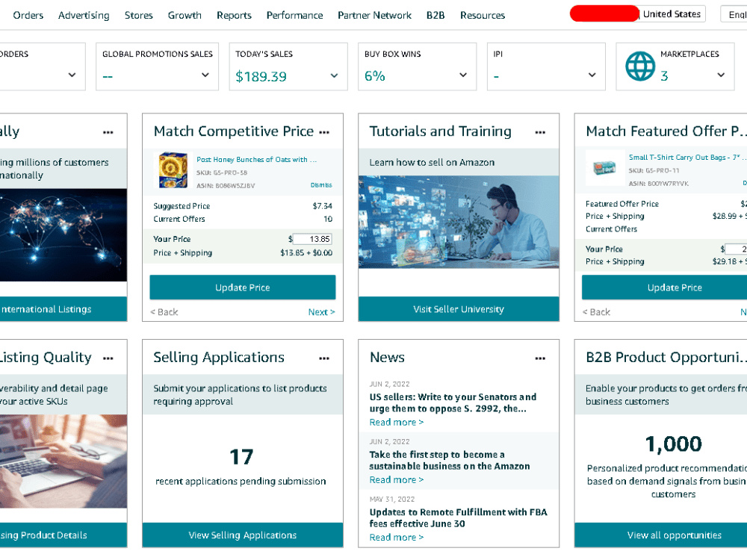This screenshot has height=560, width=747.
Task: Click Suggested Price value $7.34
Action: click(x=323, y=206)
